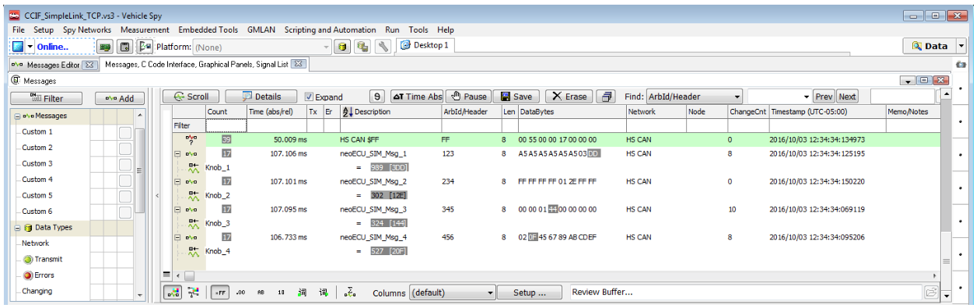This screenshot has width=980, height=308.
Task: Click the sigma statistics icon
Action: point(350,292)
